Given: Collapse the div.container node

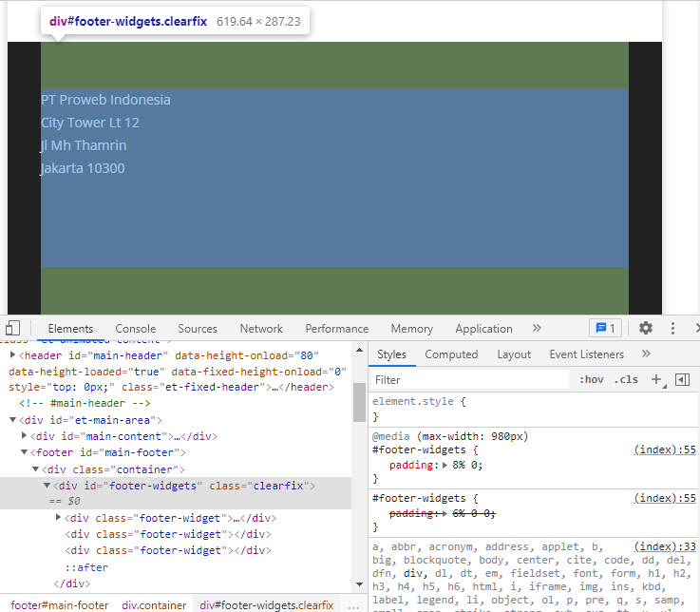Looking at the screenshot, I should (35, 469).
